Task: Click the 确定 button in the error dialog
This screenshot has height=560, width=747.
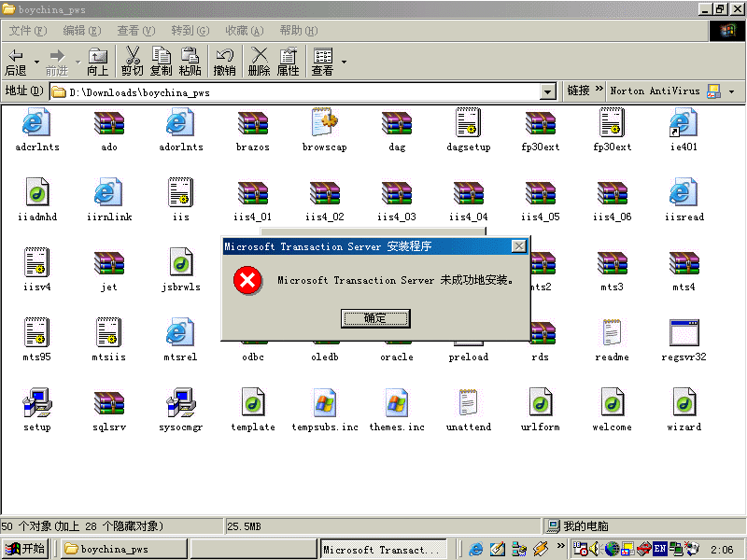Action: (x=375, y=318)
